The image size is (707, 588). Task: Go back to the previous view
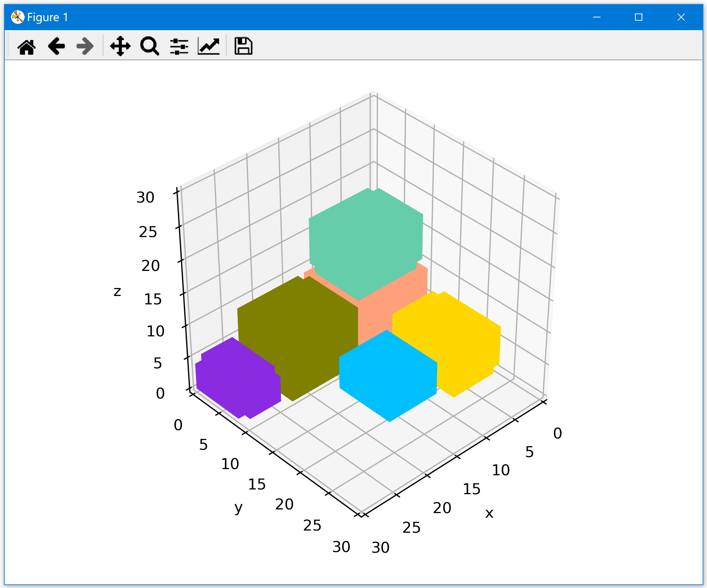pos(56,46)
